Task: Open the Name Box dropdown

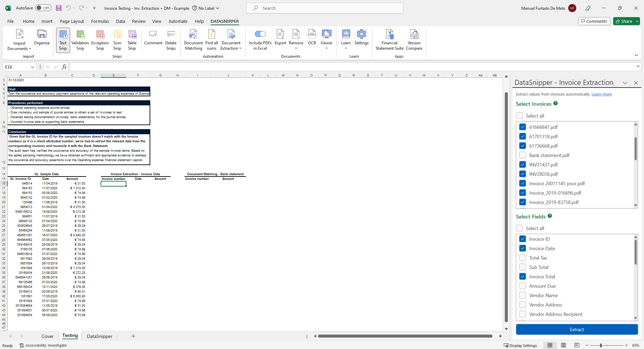Action: coord(32,67)
